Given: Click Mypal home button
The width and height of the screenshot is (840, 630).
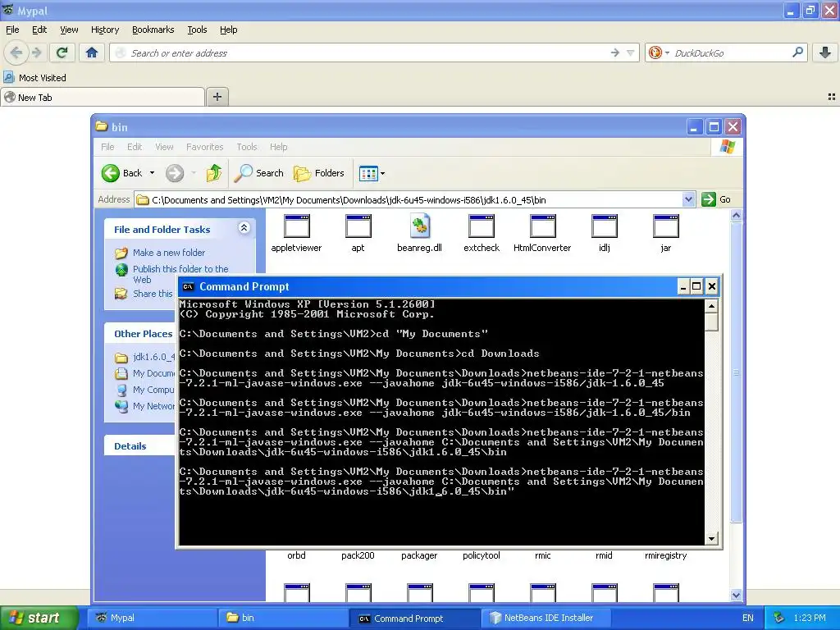Looking at the screenshot, I should (92, 52).
